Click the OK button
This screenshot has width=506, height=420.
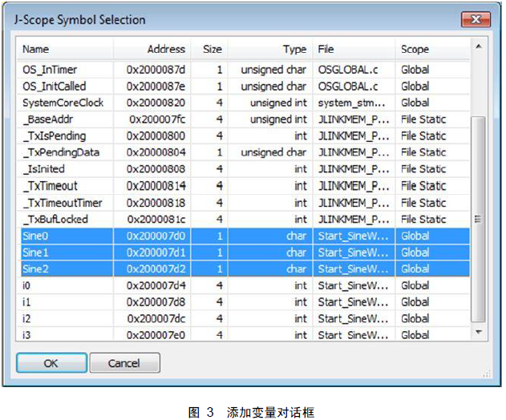[51, 363]
